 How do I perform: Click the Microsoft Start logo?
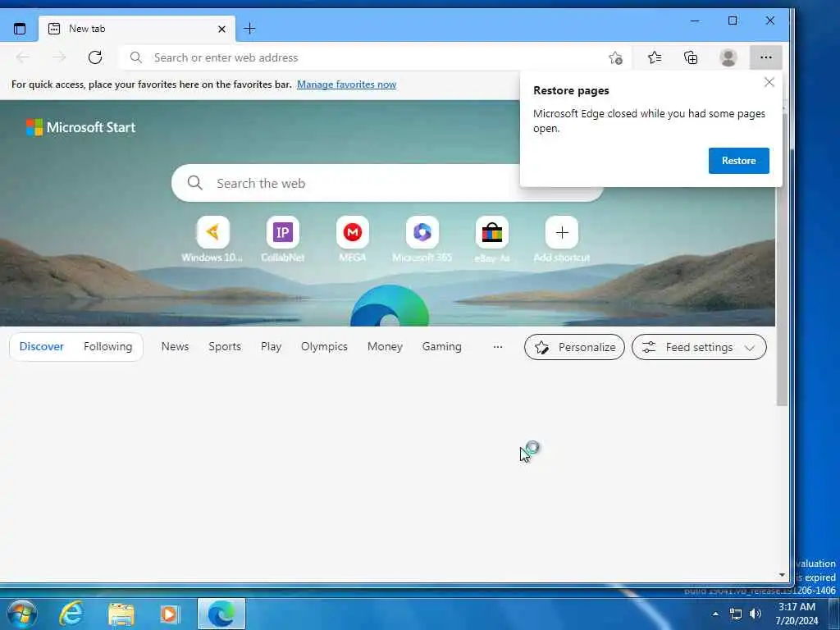click(81, 127)
